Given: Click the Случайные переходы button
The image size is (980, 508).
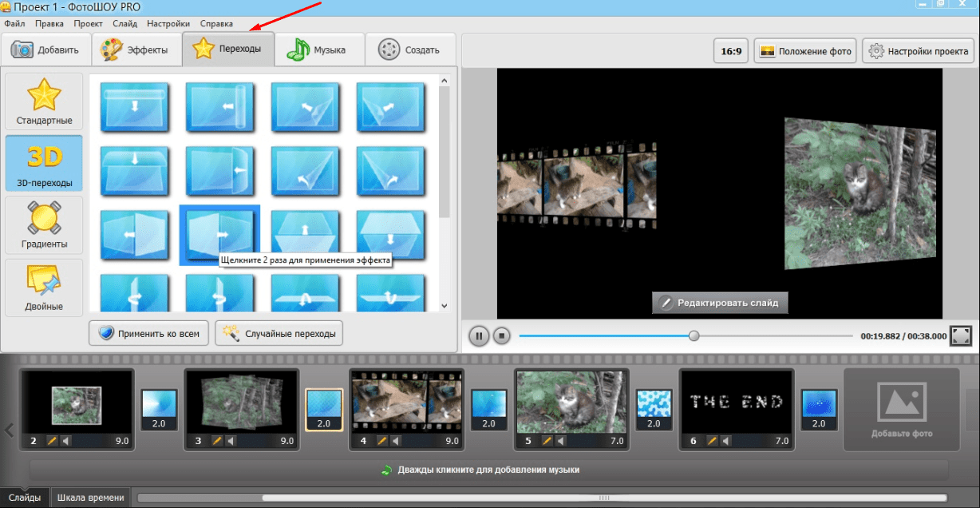Looking at the screenshot, I should (279, 333).
